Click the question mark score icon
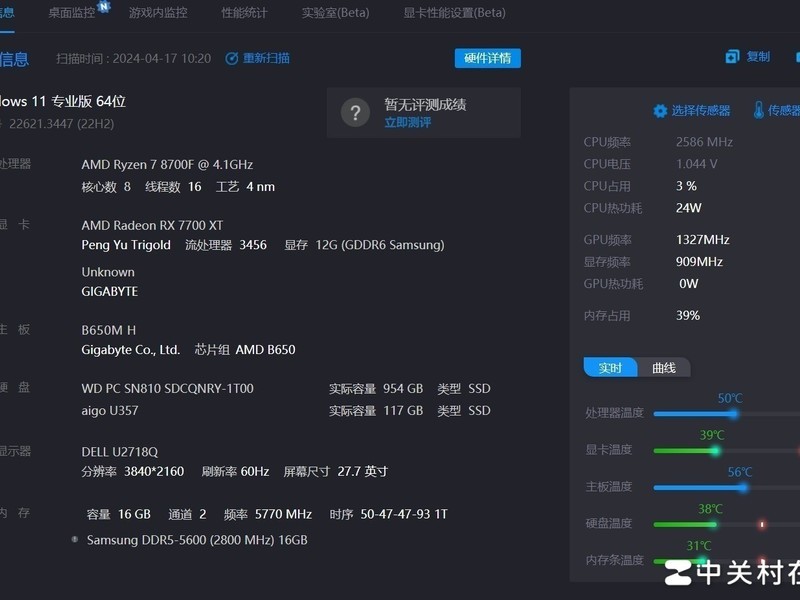Viewport: 800px width, 600px height. coord(355,113)
